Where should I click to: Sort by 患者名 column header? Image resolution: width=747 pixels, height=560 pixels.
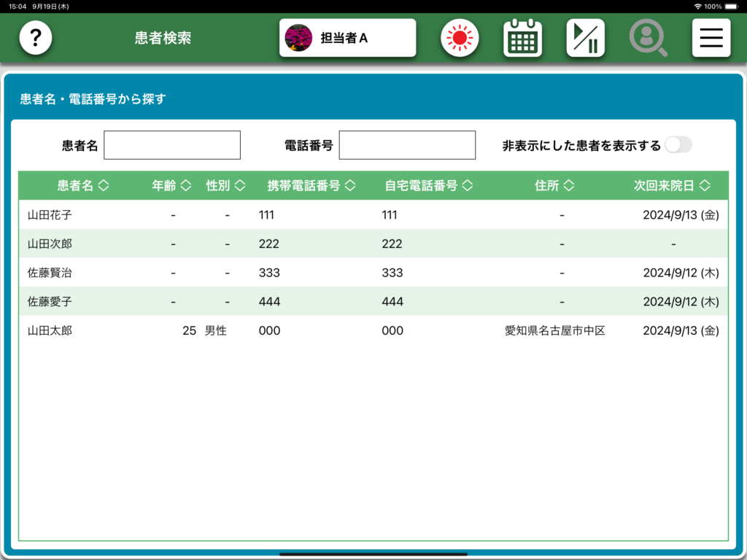[x=83, y=186]
